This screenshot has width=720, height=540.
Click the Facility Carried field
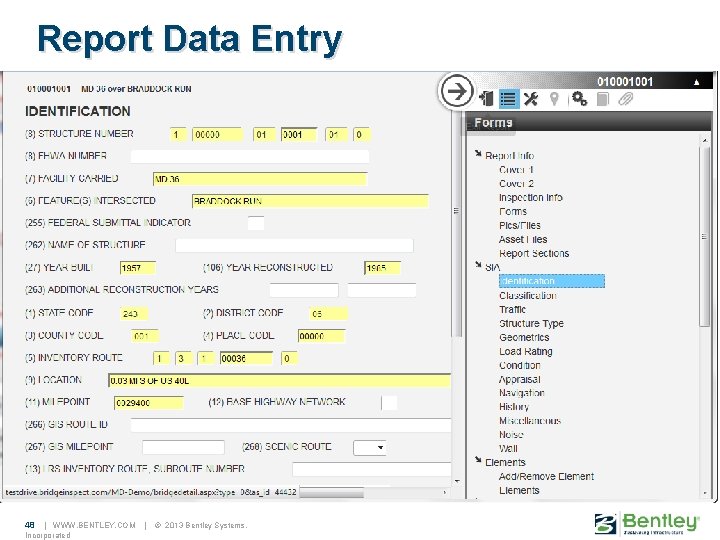(260, 179)
